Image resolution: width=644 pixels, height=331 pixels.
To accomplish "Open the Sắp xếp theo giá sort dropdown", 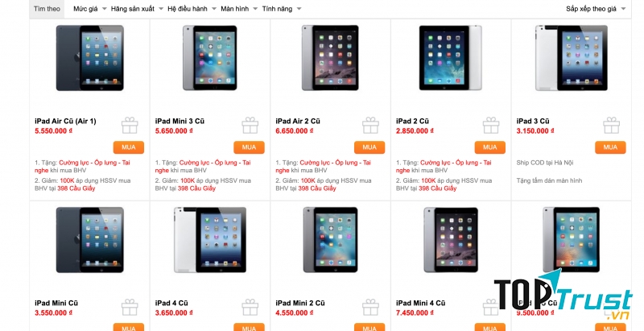I will 596,9.
